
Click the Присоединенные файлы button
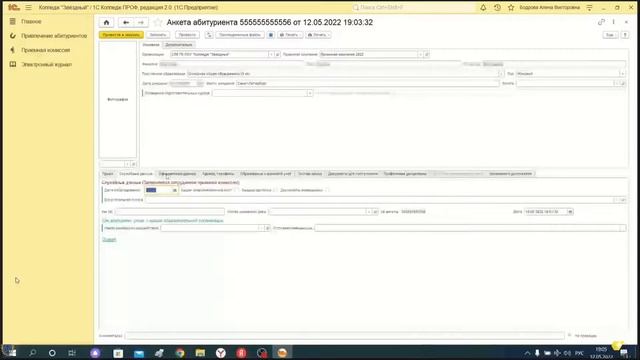240,35
